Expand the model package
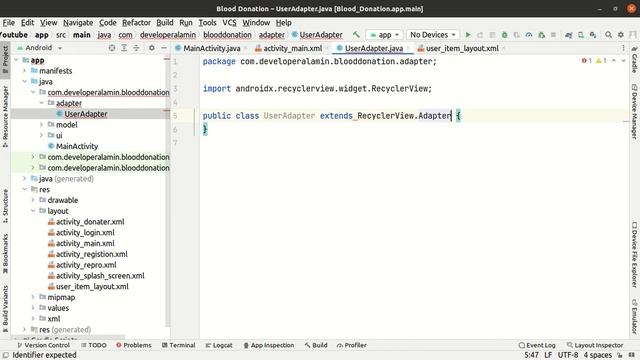The width and height of the screenshot is (640, 360). (41, 124)
